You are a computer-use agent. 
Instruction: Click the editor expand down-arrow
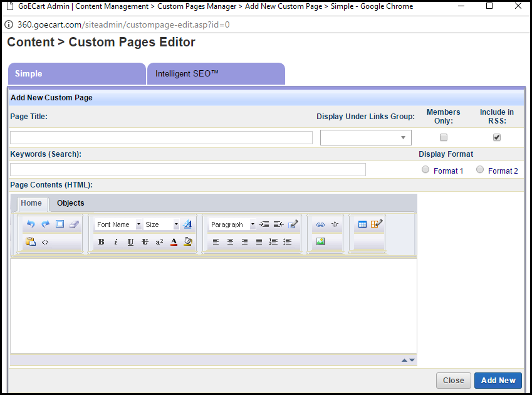pos(412,360)
